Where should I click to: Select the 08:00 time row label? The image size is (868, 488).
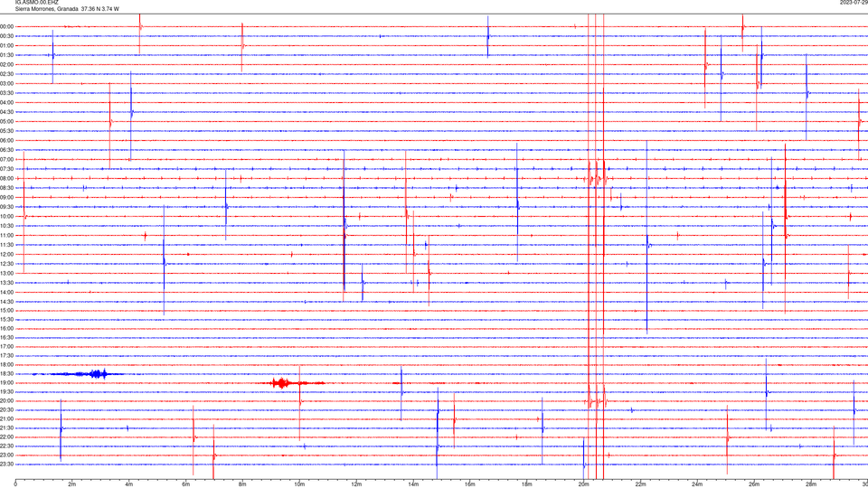pos(7,178)
